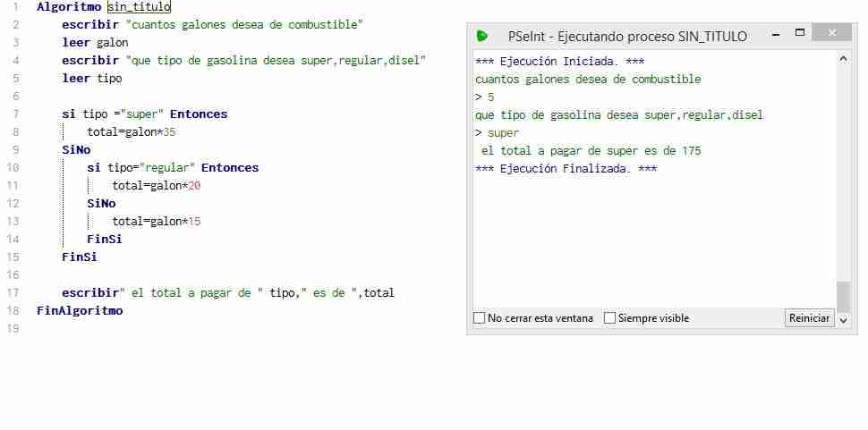Click 'que tipo de gasolina desea' line in output

click(x=619, y=115)
